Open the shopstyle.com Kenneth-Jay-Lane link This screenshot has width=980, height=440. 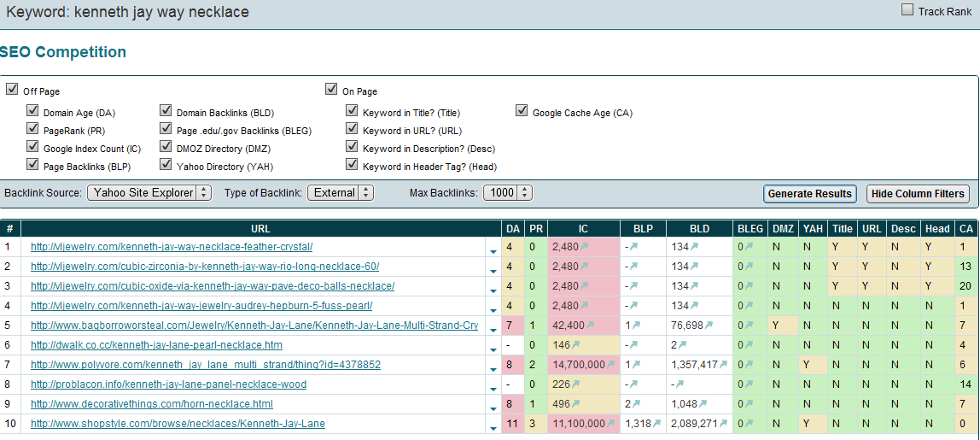click(178, 424)
